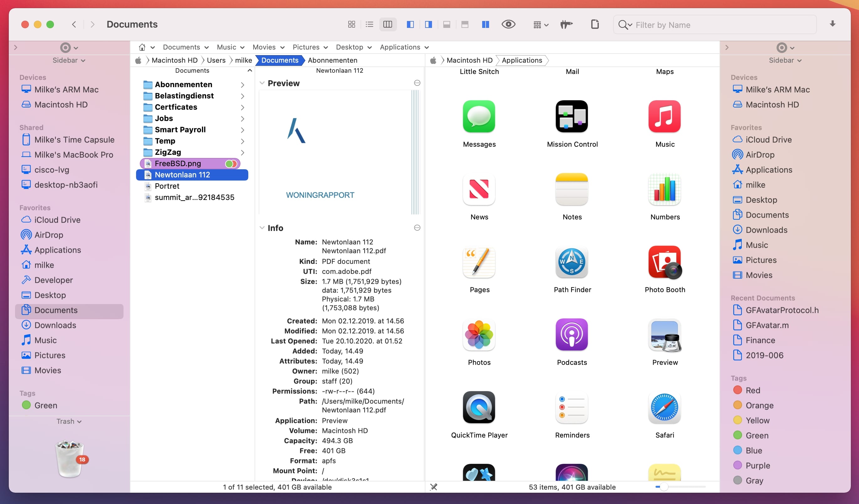The width and height of the screenshot is (859, 504).
Task: Click Documents in the path bar
Action: 280,60
